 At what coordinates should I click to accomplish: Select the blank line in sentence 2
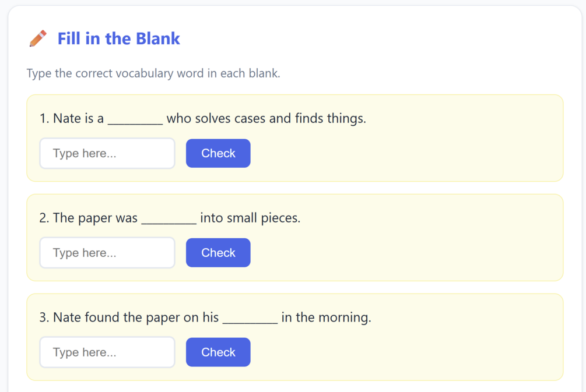169,219
